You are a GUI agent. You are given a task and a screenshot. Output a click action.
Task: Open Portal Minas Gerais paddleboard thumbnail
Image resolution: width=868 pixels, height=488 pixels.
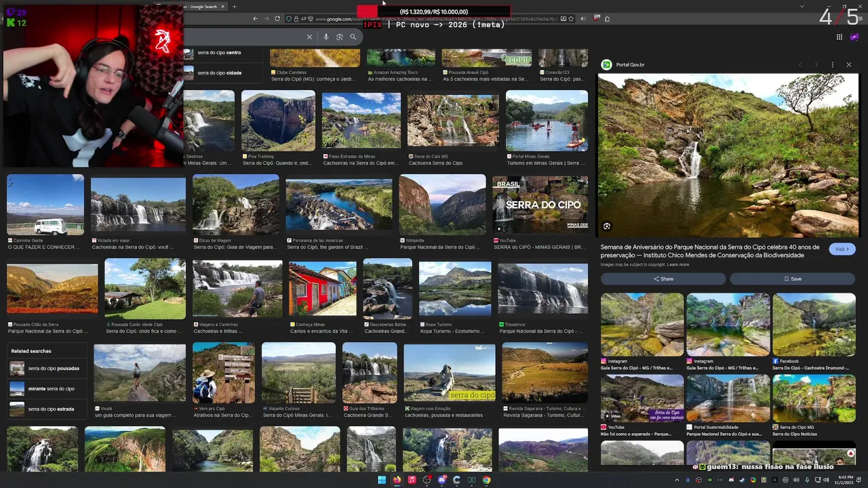point(547,121)
